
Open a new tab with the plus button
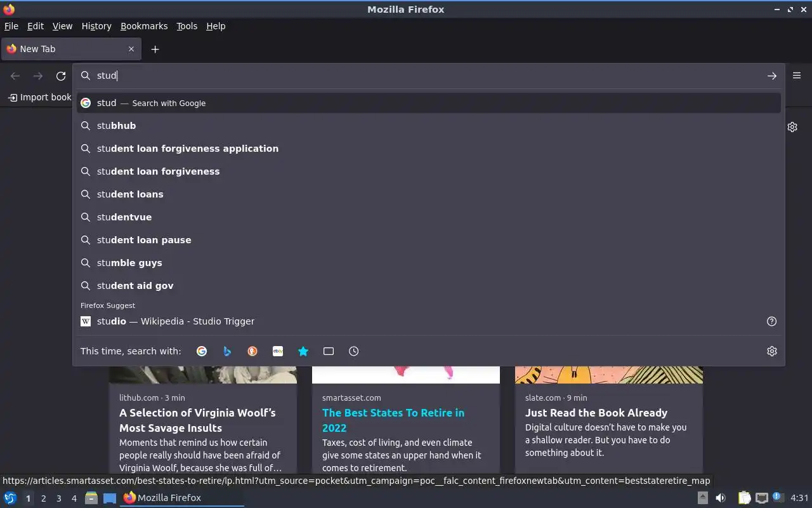coord(155,49)
